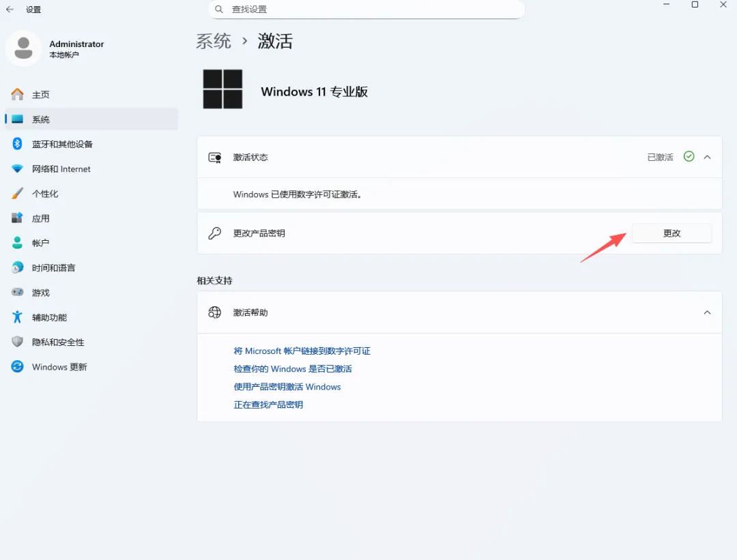The image size is (737, 560).
Task: Open 蓝牙和其他设备 settings
Action: coord(91,144)
